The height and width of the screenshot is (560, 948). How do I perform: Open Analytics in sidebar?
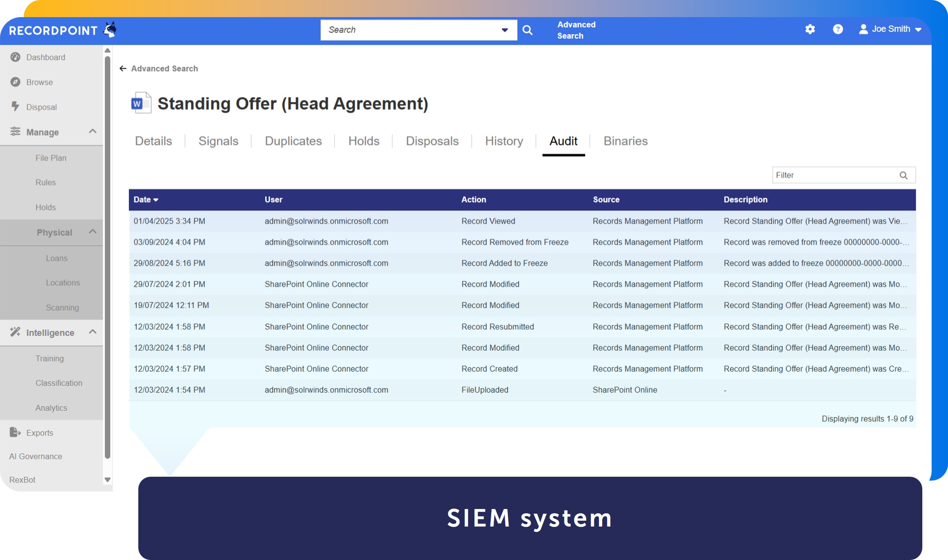(x=51, y=408)
